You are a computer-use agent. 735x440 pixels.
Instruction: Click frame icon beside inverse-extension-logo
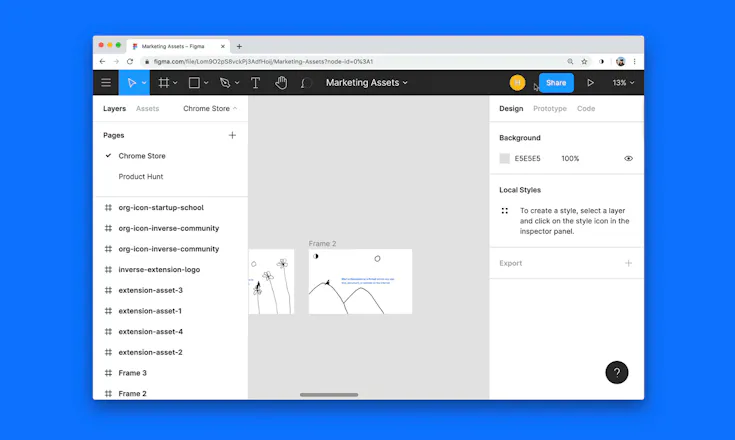pos(108,269)
